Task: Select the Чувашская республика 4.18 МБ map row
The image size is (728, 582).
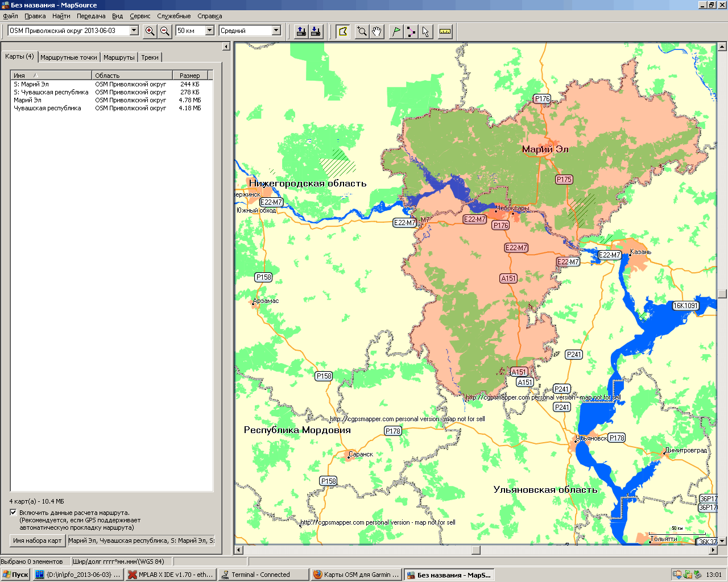Action: tap(48, 108)
